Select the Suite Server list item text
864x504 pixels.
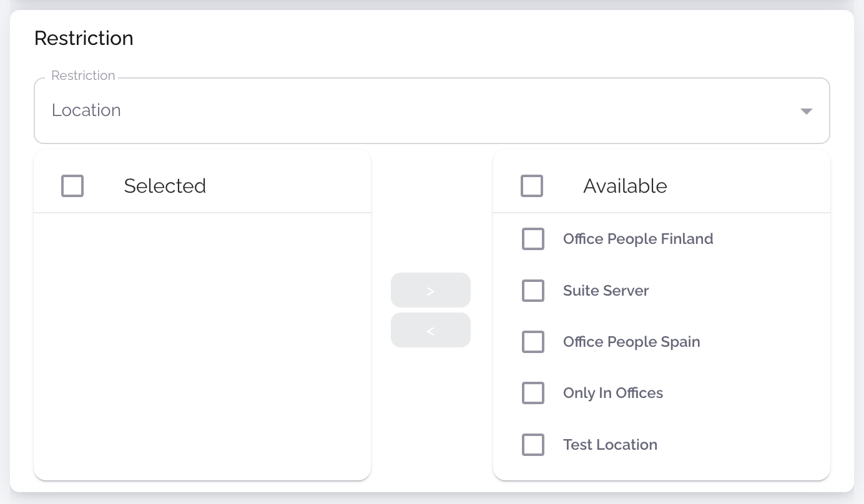(x=606, y=291)
